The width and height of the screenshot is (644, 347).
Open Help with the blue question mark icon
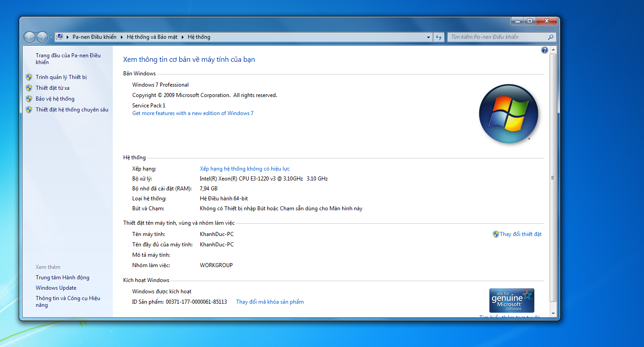(x=545, y=50)
